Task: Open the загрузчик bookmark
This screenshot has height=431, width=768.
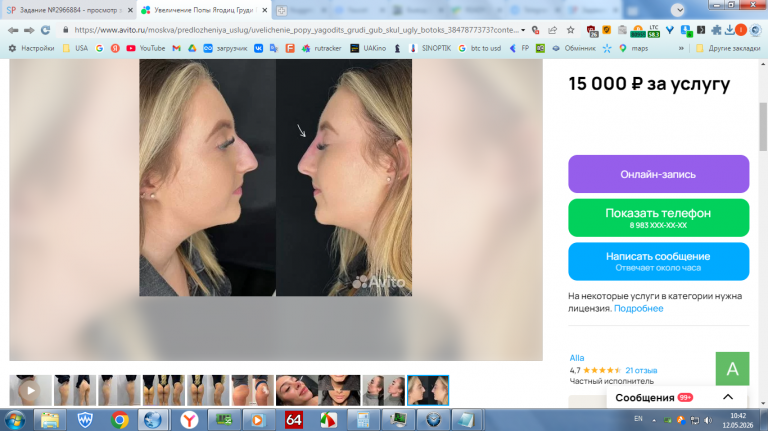Action: [225, 48]
